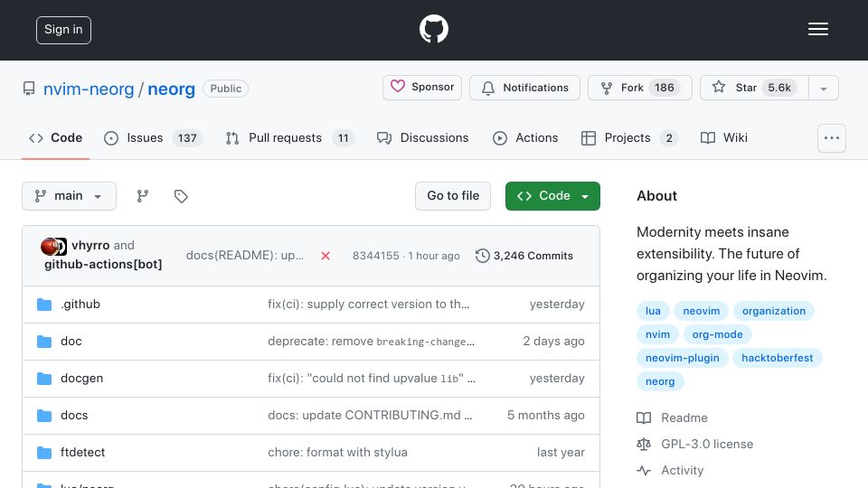Select the lua topic tag
Viewport: 868px width, 488px height.
click(653, 311)
